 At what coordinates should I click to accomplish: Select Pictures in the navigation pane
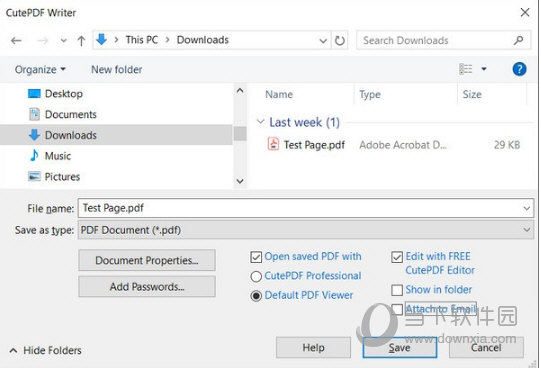pyautogui.click(x=62, y=177)
